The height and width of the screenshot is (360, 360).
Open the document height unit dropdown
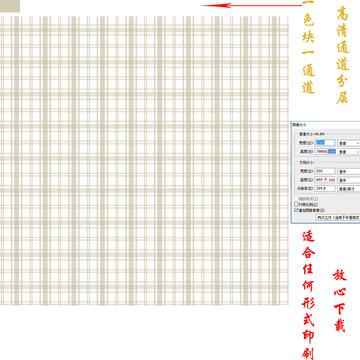tap(349, 180)
